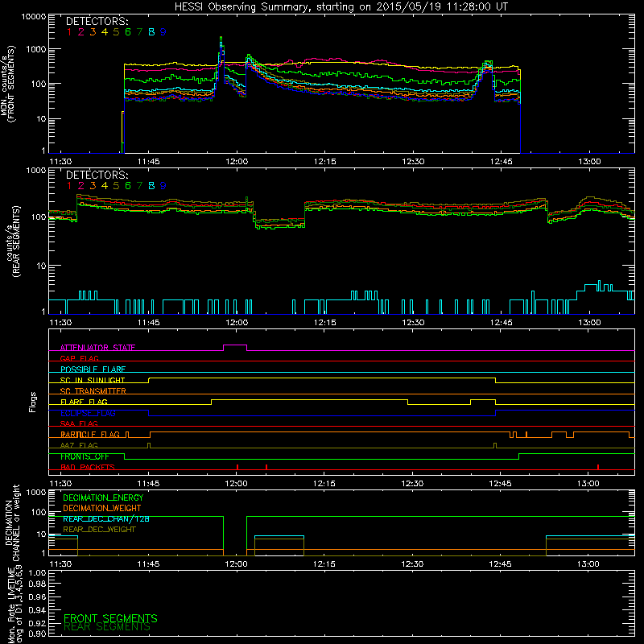Click the counts/s (REAR SEGMENTS) axis label
Image resolution: width=644 pixels, height=644 pixels.
13,241
